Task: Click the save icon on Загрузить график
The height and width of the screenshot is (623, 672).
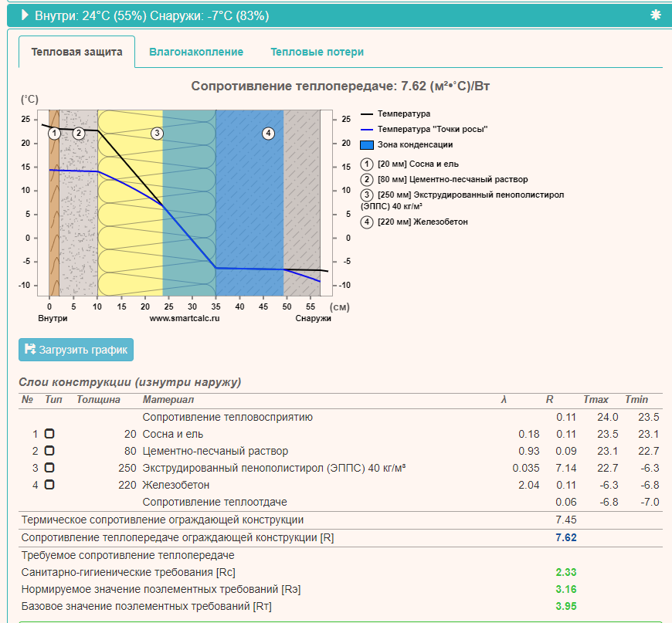Action: (x=30, y=349)
